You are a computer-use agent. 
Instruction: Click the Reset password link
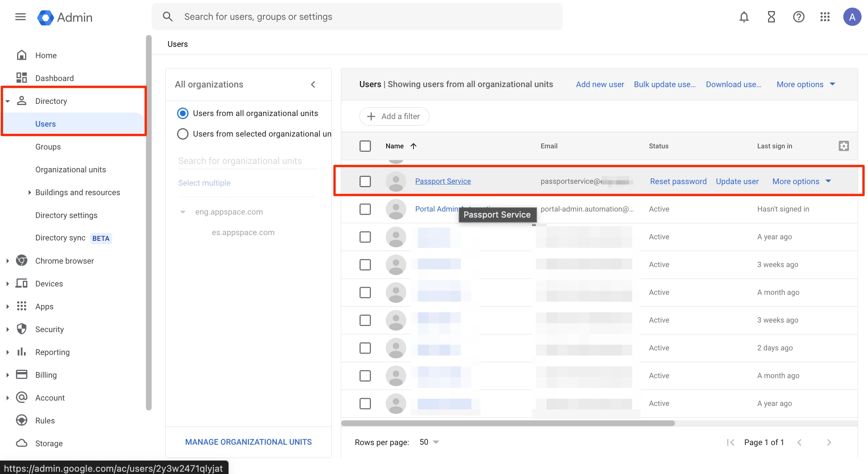point(678,181)
